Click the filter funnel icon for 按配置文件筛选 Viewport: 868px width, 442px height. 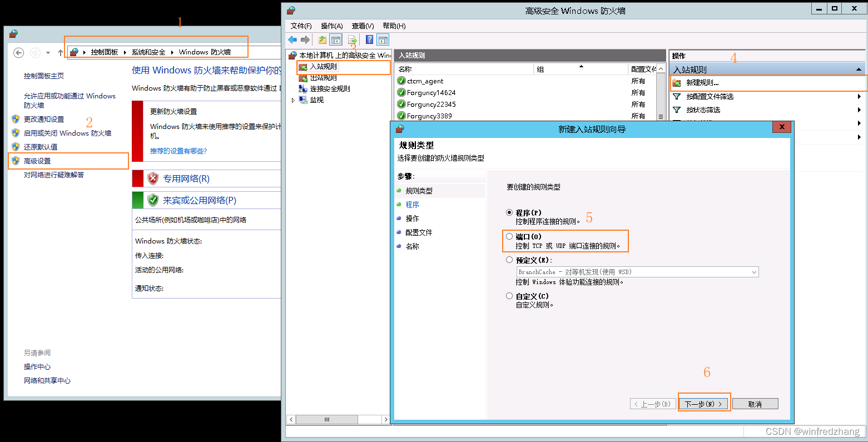pyautogui.click(x=677, y=96)
